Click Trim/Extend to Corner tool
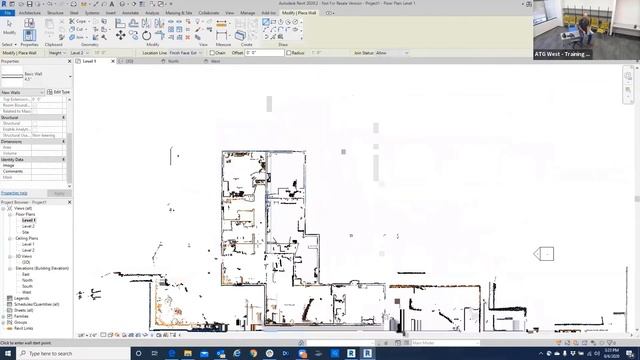Viewport: 640px width, 360px height. click(x=160, y=36)
